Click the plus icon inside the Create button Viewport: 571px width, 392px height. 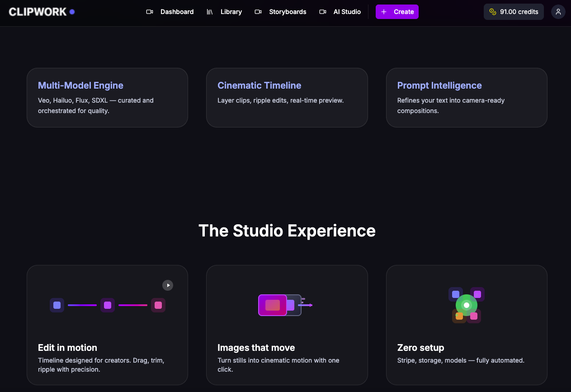pos(384,12)
